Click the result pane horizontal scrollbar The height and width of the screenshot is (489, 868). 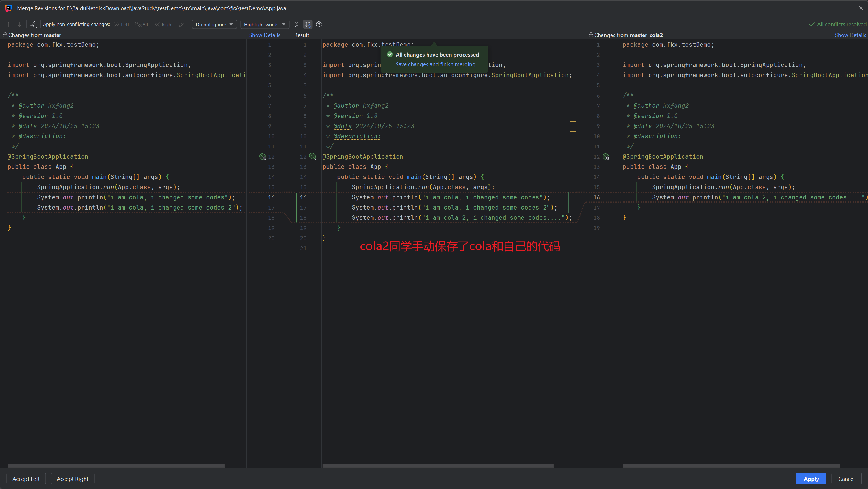(438, 466)
